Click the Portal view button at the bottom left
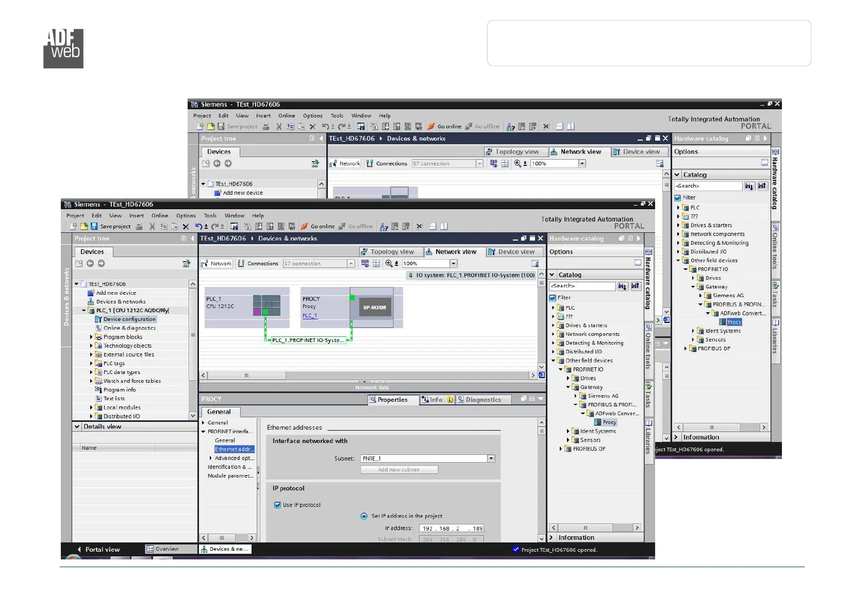Screen dimensions: 868x613 102,550
